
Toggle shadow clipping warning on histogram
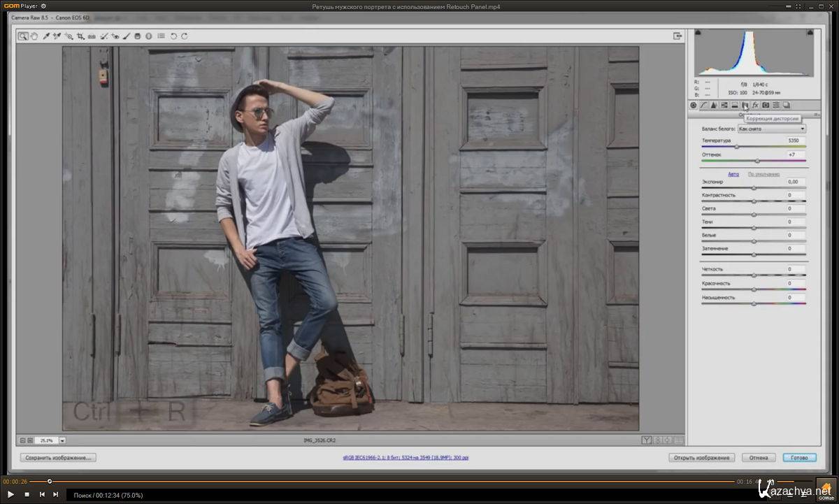pos(698,33)
